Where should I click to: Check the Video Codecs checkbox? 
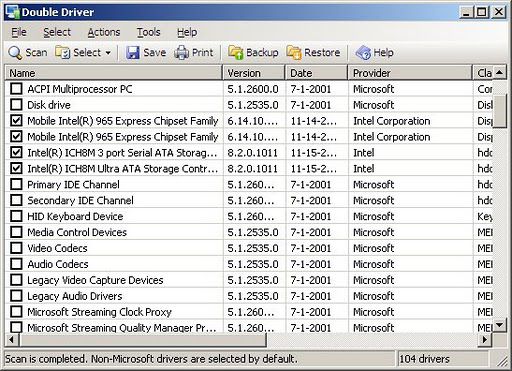16,248
